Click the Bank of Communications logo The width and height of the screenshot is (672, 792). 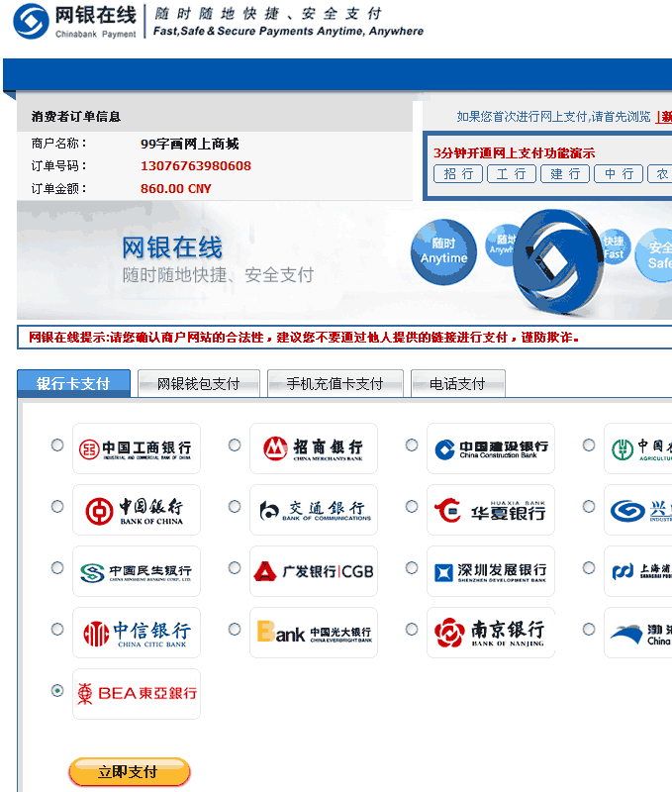click(313, 511)
